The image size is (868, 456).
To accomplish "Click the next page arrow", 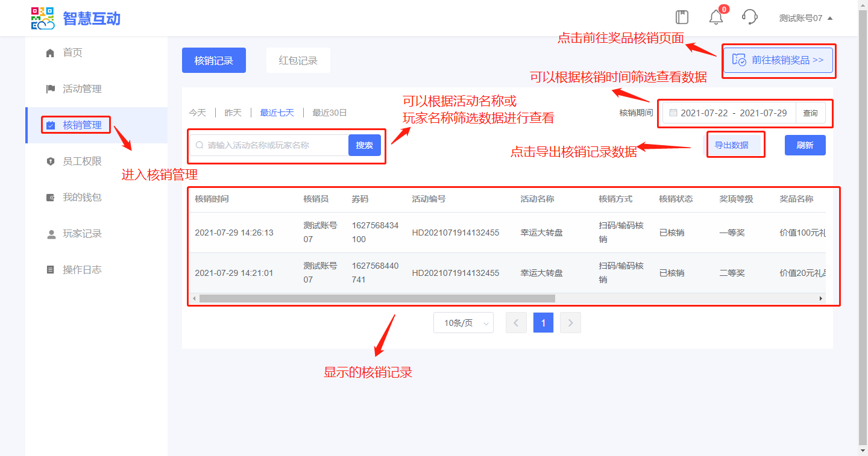I will point(570,323).
